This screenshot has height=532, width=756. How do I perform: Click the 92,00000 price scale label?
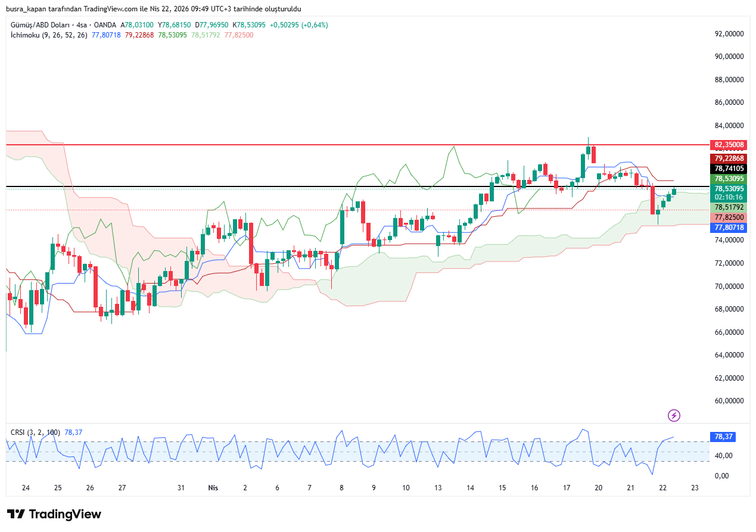tap(729, 34)
